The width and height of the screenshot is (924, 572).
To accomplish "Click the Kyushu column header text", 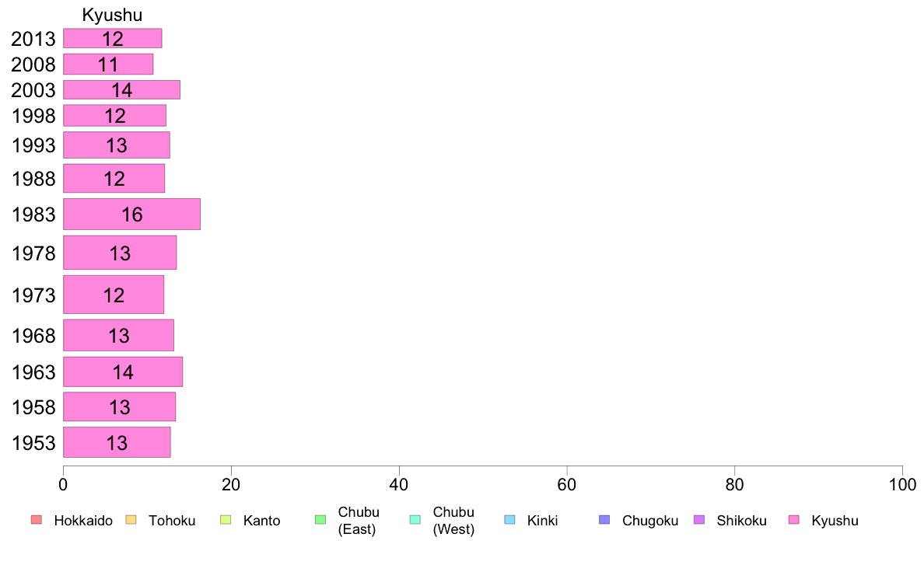I will click(x=112, y=15).
